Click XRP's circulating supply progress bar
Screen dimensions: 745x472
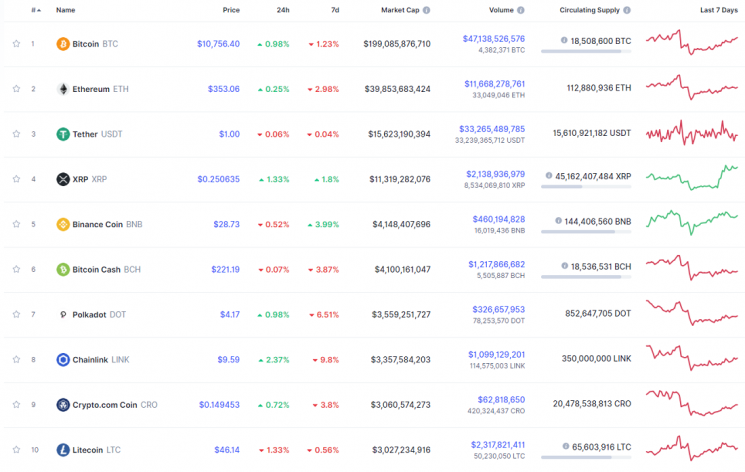pos(586,187)
